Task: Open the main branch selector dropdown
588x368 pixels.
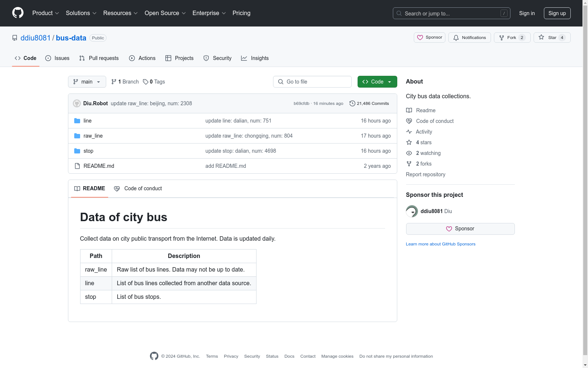Action: coord(87,82)
